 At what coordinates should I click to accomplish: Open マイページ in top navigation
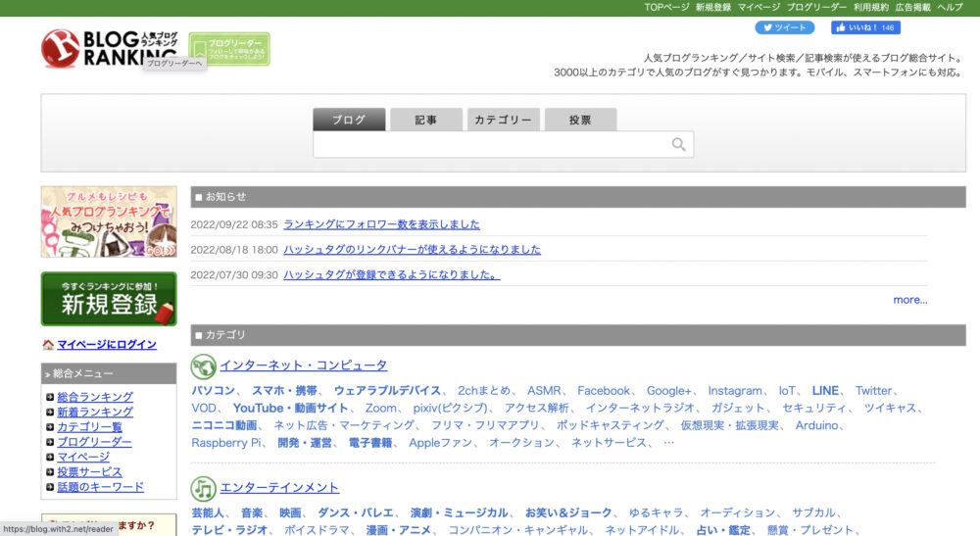tap(759, 8)
